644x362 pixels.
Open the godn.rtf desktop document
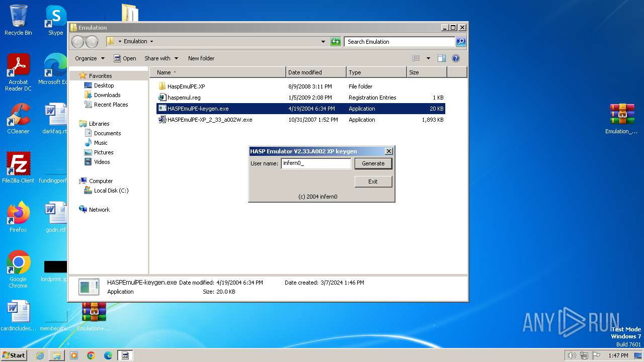(56, 217)
